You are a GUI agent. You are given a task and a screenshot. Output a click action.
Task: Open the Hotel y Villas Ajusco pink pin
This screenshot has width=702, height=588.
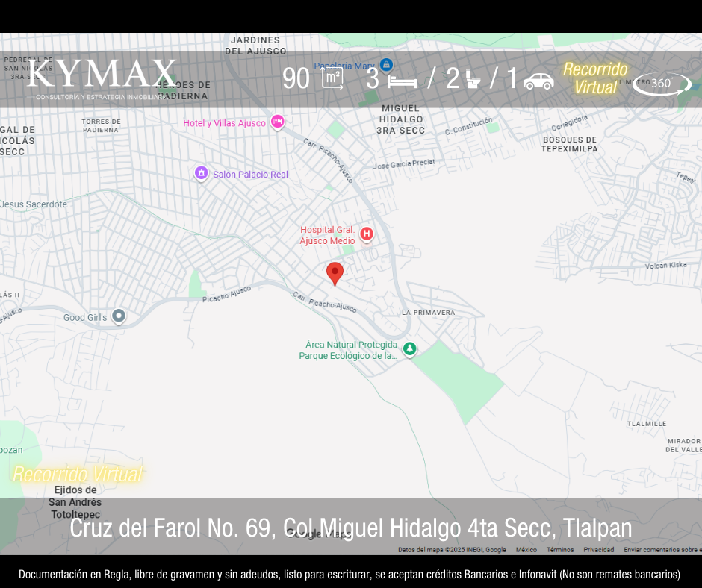click(x=278, y=122)
